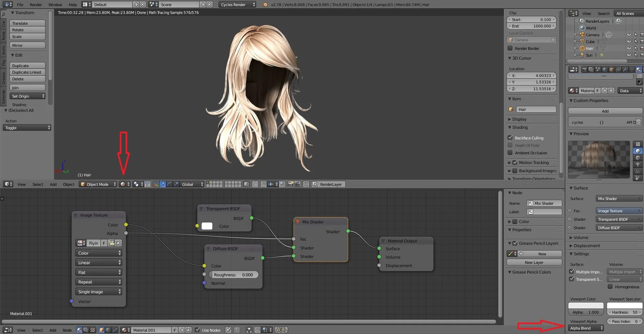Open the Window menu in top bar
Viewport: 644px width, 334px height.
tap(55, 5)
